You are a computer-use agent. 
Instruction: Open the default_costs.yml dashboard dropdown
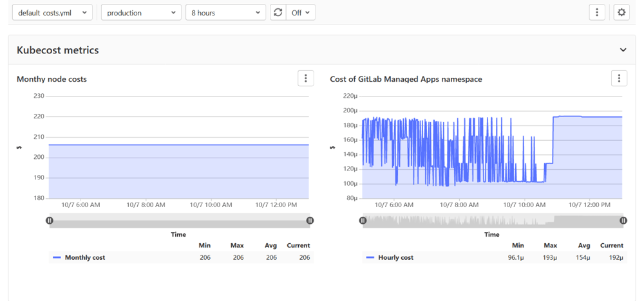52,12
